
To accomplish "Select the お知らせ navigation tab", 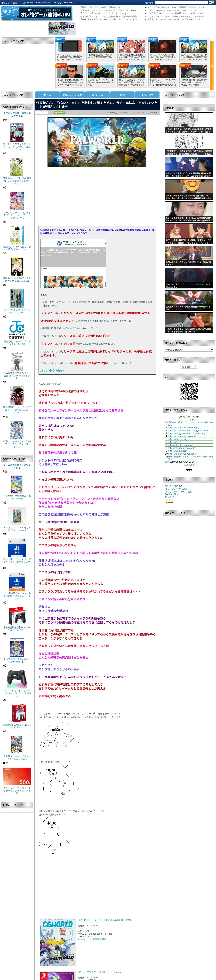I will (147, 95).
